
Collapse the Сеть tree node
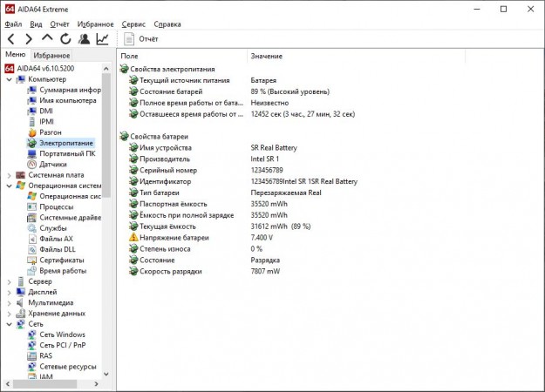click(9, 324)
